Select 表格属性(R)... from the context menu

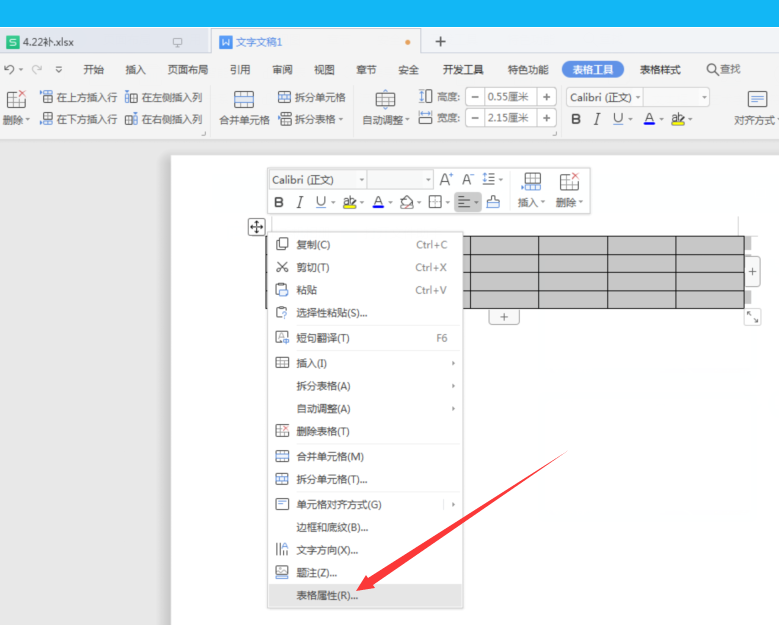(327, 596)
